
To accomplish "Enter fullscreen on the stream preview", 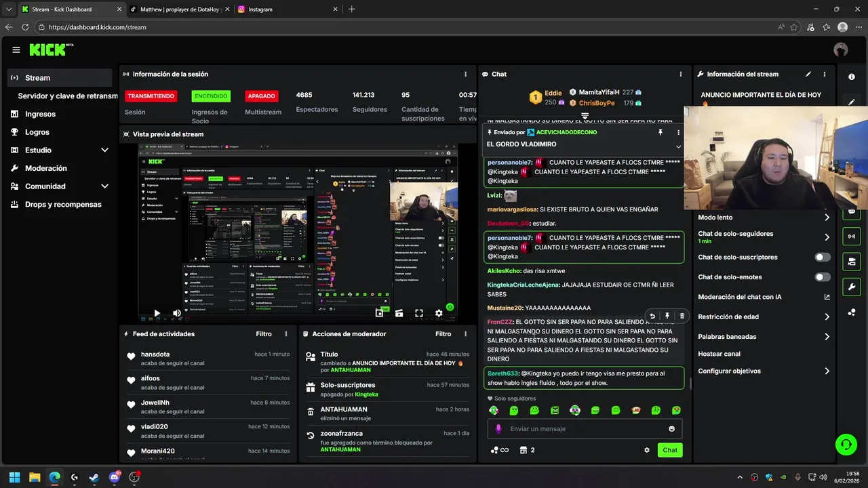I will 419,313.
